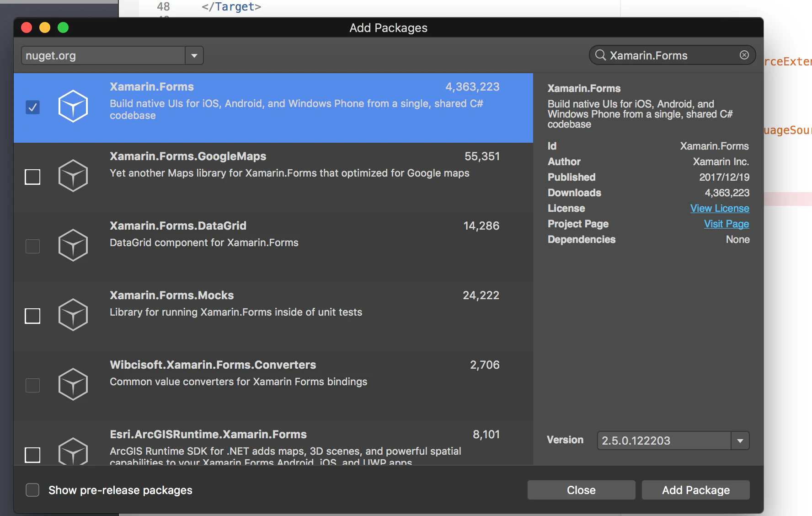Check the Wibcisoft.Xamarin.Forms.Converters checkbox
The height and width of the screenshot is (516, 812).
[32, 386]
